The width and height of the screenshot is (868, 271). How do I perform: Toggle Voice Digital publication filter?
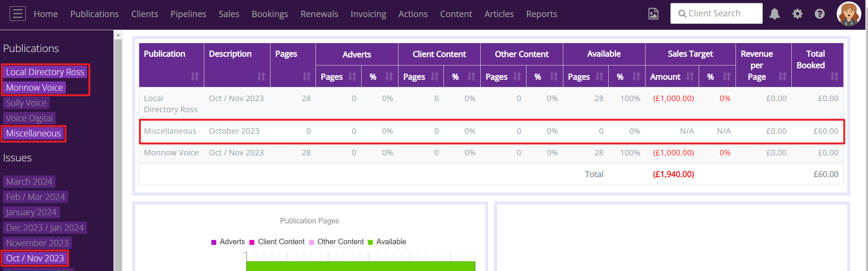tap(29, 118)
